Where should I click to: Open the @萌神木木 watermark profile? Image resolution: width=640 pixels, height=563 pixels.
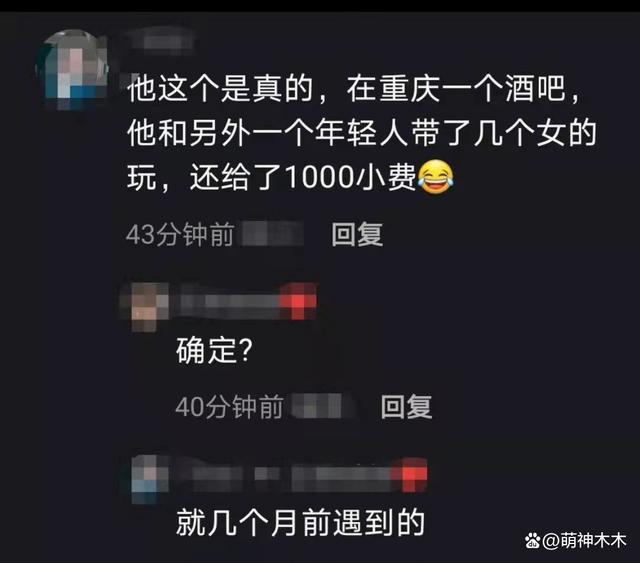pos(584,541)
